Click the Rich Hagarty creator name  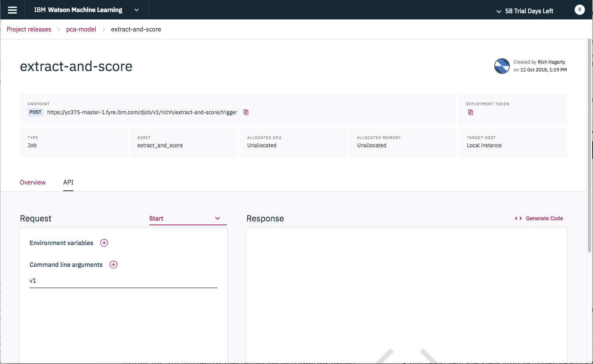551,62
